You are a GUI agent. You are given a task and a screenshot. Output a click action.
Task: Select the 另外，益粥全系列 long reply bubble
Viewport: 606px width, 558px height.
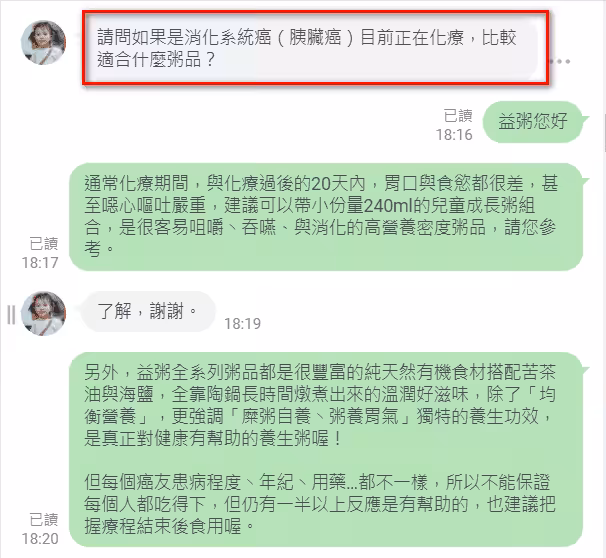[x=326, y=449]
